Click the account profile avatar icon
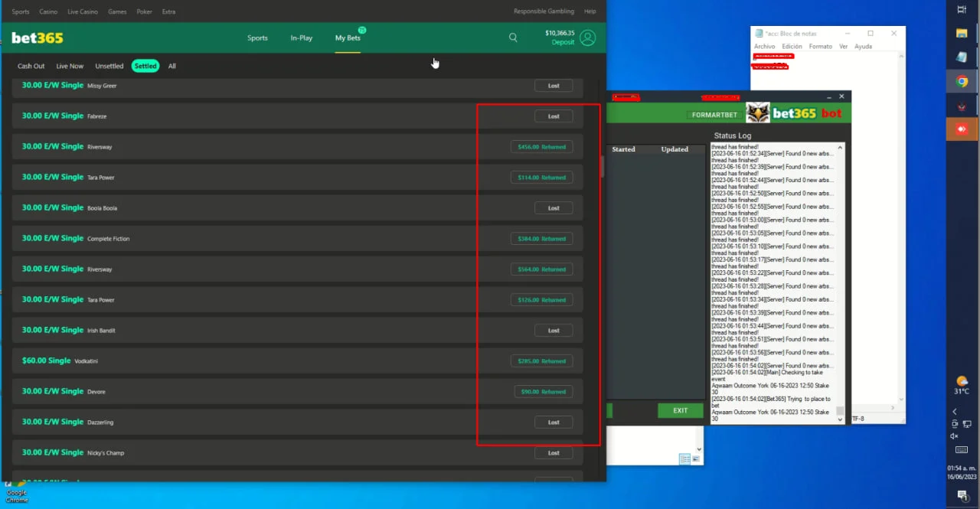Screen dimensions: 980x509 pos(587,38)
